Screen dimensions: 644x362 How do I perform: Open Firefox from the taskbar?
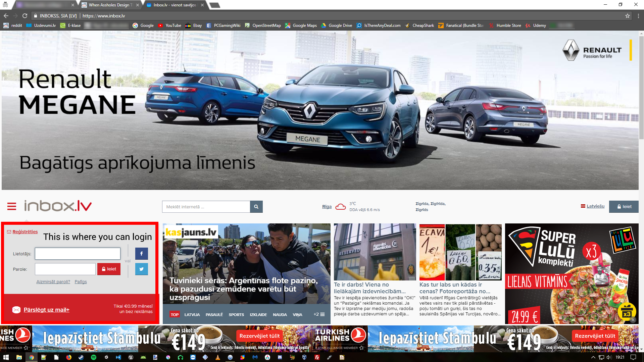tap(69, 357)
